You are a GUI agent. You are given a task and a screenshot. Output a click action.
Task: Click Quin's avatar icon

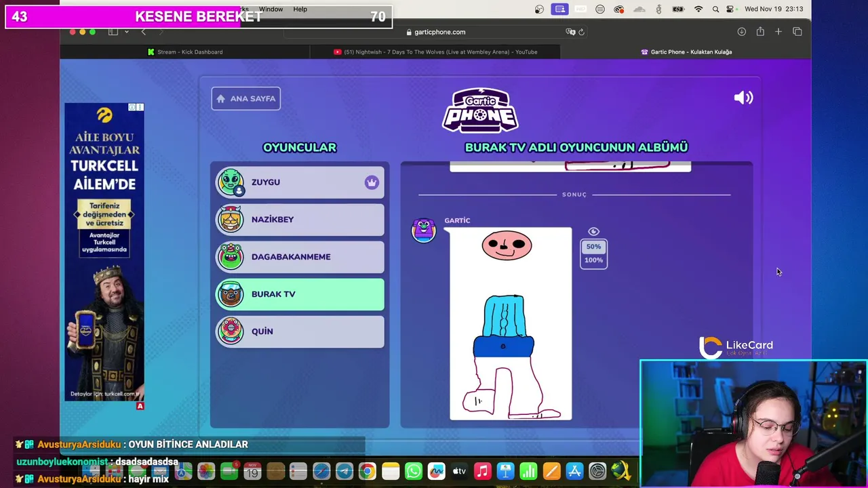point(231,331)
